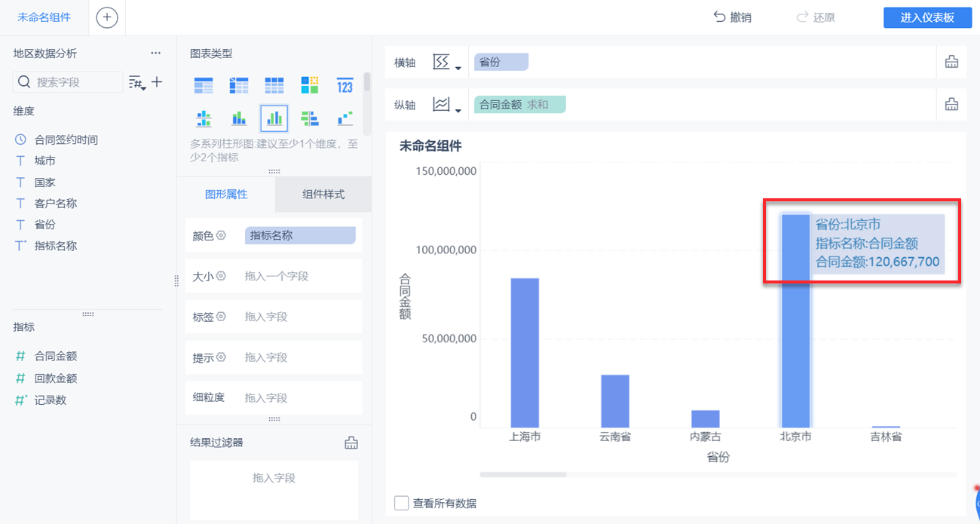Clear the 纵轴 fields with eraser icon
The image size is (980, 524).
(951, 104)
